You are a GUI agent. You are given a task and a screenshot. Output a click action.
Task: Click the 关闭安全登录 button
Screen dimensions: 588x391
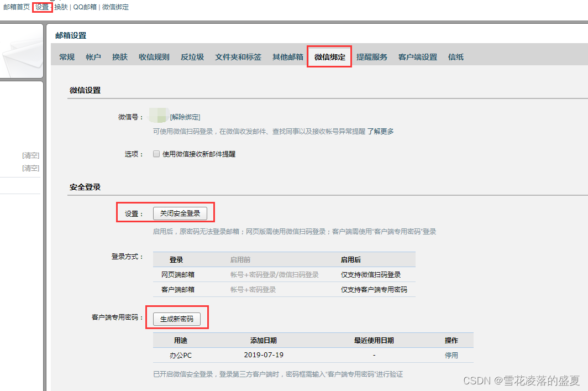[x=180, y=213]
